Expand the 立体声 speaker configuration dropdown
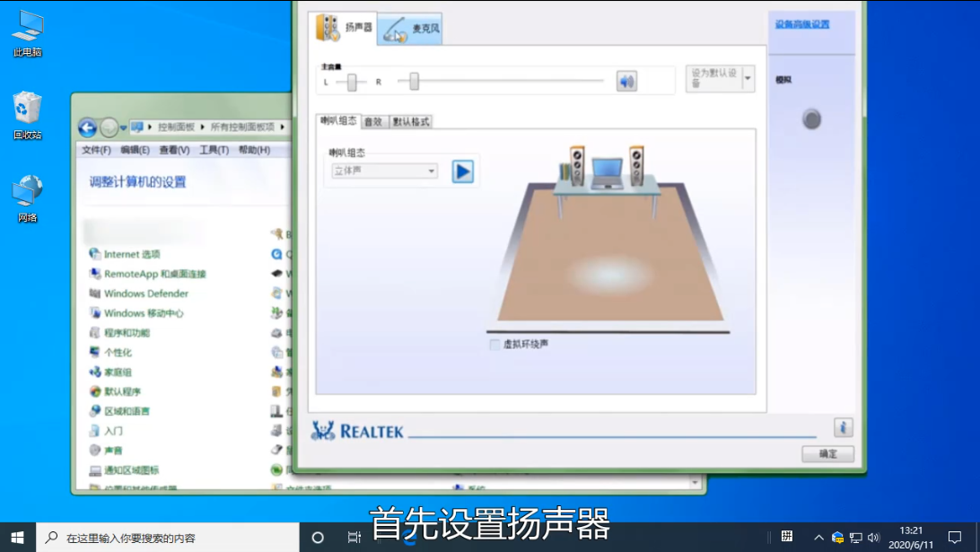 431,171
